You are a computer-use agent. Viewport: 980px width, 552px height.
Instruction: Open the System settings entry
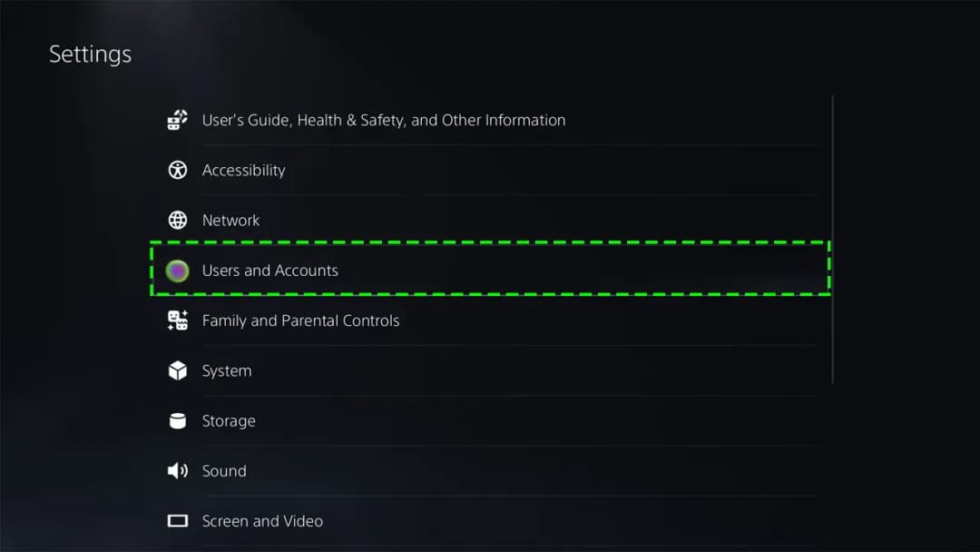[227, 370]
